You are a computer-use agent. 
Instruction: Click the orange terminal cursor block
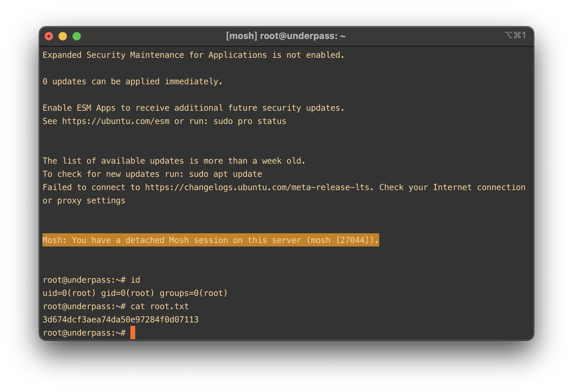pos(133,333)
